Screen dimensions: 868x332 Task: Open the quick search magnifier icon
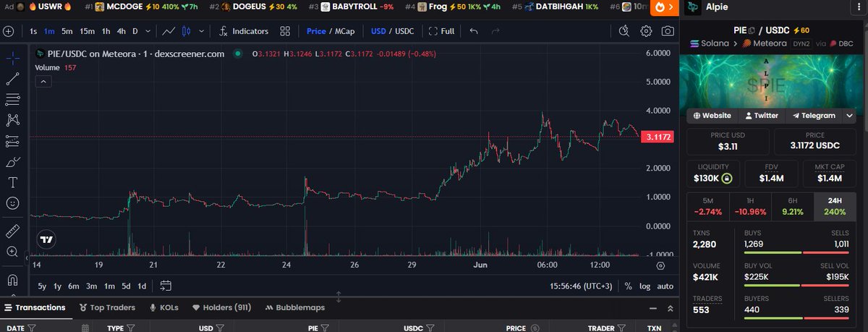click(x=625, y=31)
